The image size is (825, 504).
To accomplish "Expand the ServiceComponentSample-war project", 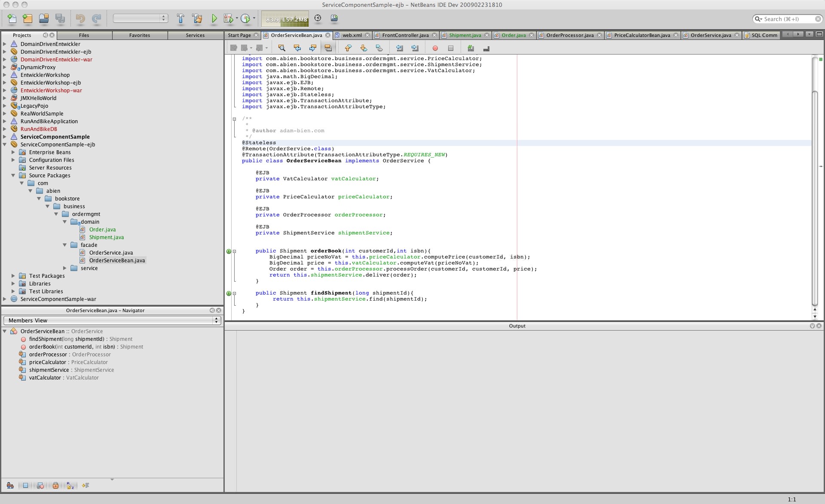I will [x=5, y=299].
